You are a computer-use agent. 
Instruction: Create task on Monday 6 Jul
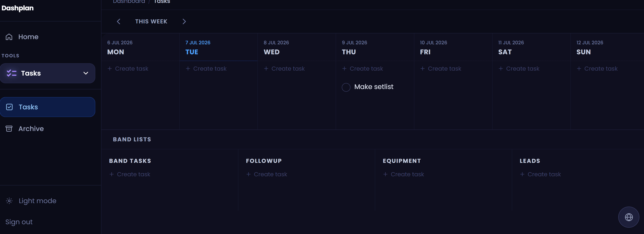pyautogui.click(x=128, y=68)
